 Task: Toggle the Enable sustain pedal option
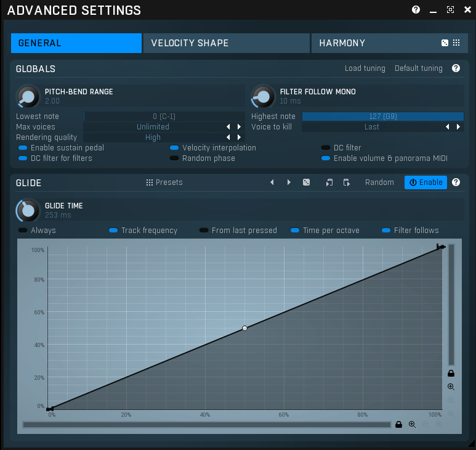23,148
